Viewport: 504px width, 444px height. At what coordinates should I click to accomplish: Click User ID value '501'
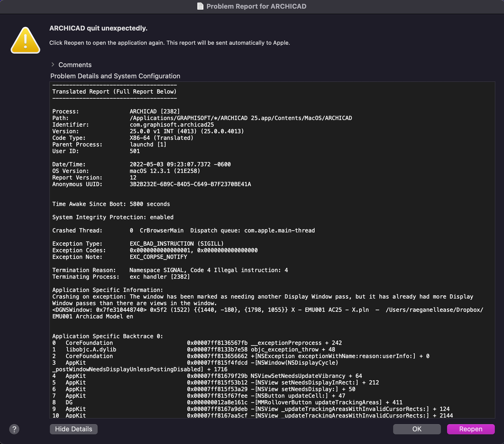click(135, 151)
